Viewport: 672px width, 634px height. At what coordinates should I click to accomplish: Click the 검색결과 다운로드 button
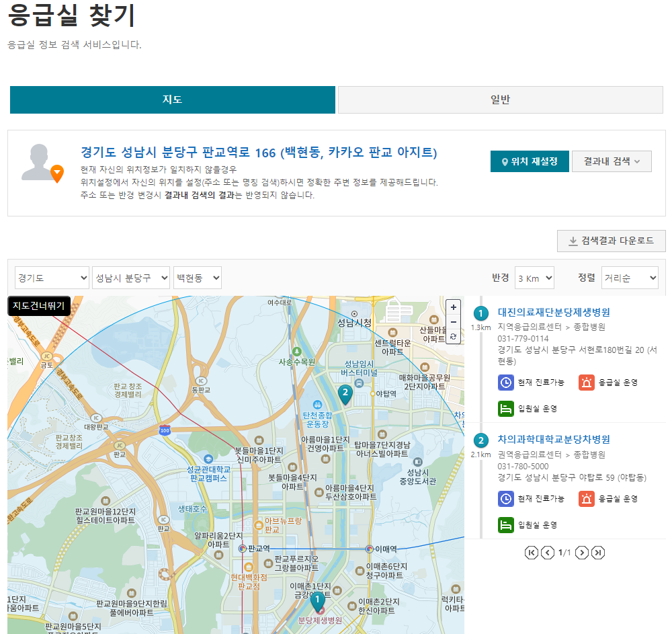coord(611,241)
